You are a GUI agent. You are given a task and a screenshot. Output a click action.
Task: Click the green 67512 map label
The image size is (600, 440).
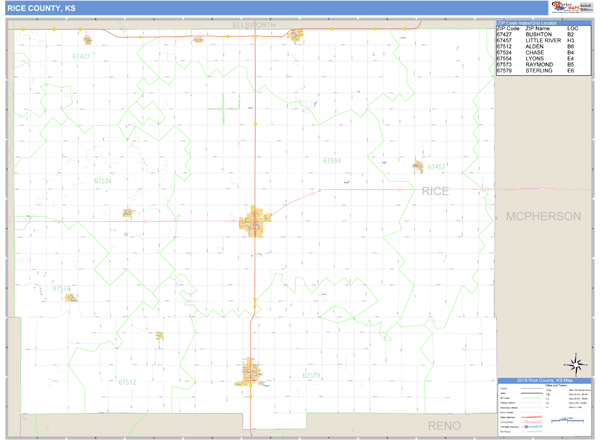pyautogui.click(x=127, y=382)
